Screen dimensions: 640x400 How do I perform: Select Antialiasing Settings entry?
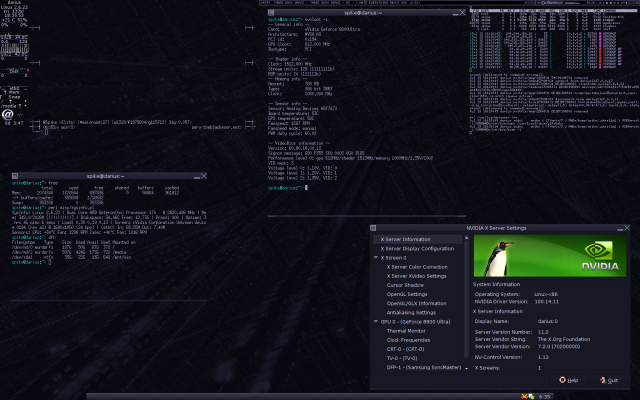(411, 313)
